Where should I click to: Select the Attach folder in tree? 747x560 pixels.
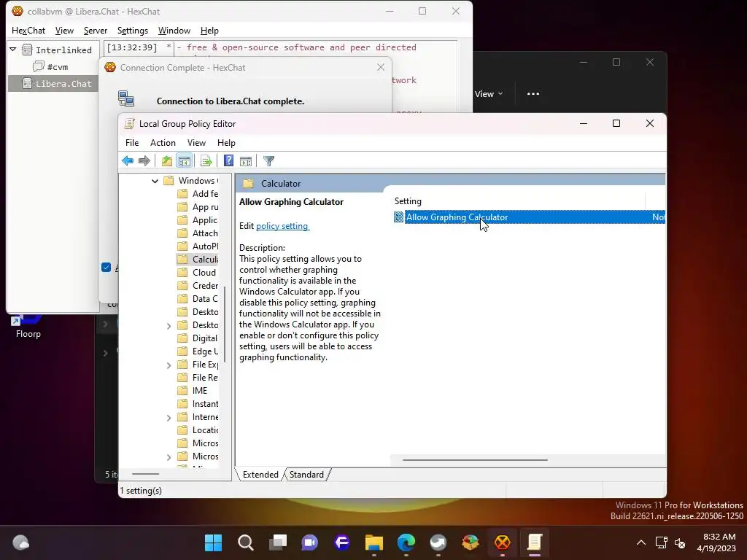[x=197, y=233]
